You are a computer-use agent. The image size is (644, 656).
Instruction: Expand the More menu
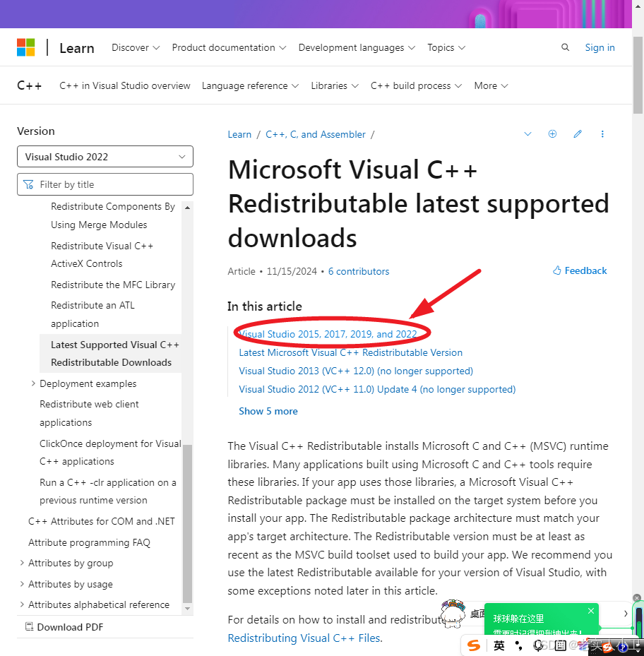(x=491, y=85)
